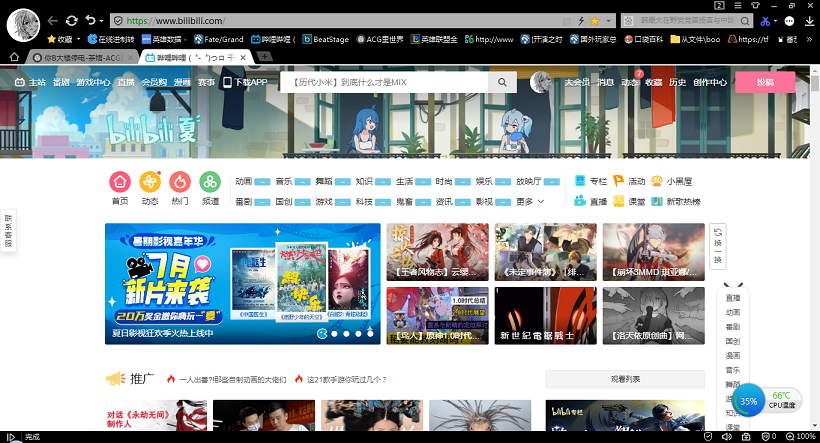Open dropdown next to scissors icon
The image size is (820, 443).
[775, 21]
